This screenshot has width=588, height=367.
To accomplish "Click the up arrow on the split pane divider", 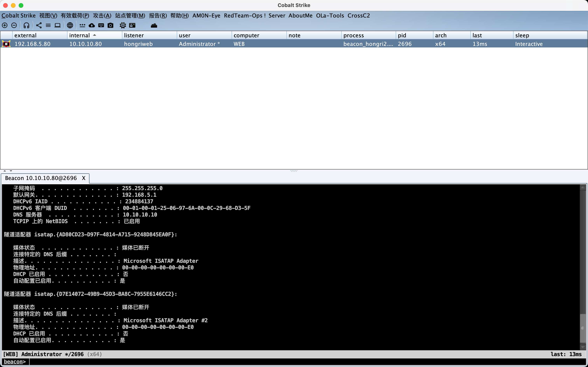I will (x=5, y=171).
